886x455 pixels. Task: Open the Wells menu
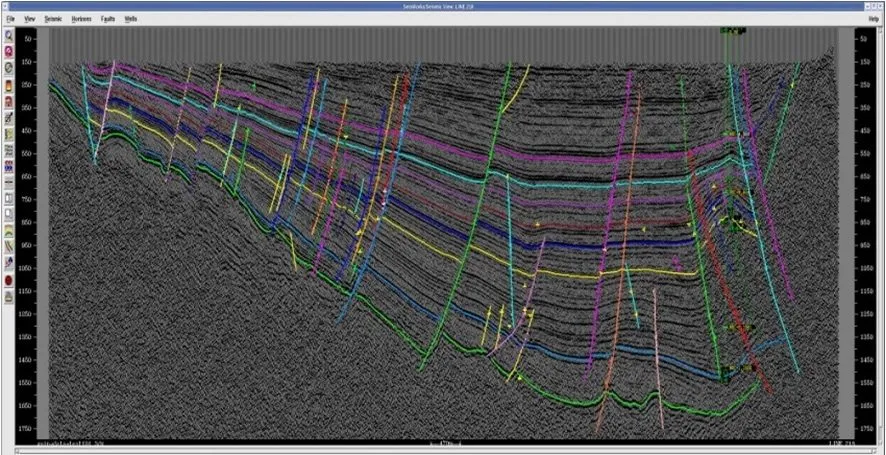[x=131, y=19]
